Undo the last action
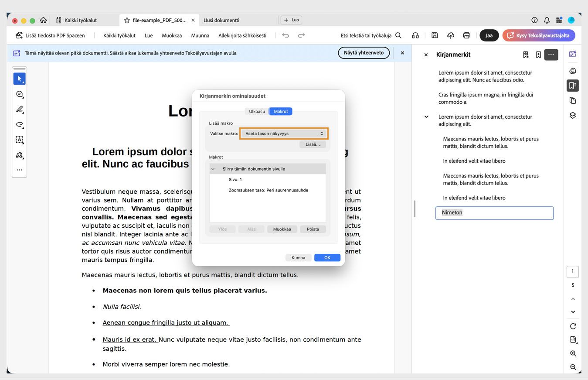The width and height of the screenshot is (588, 380). (286, 35)
